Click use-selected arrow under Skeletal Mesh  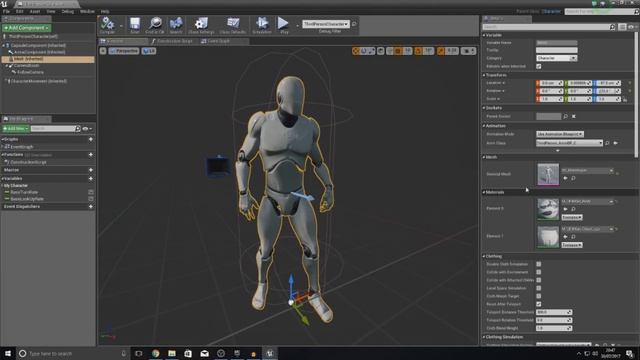566,178
